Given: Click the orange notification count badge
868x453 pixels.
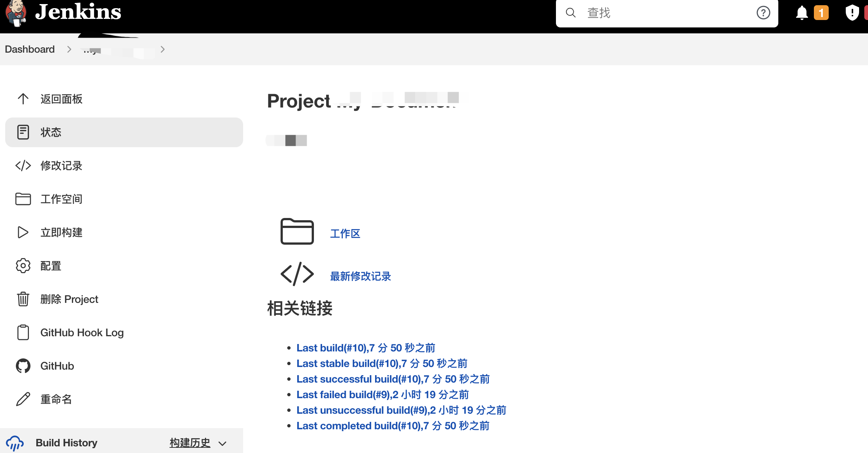Looking at the screenshot, I should click(821, 13).
